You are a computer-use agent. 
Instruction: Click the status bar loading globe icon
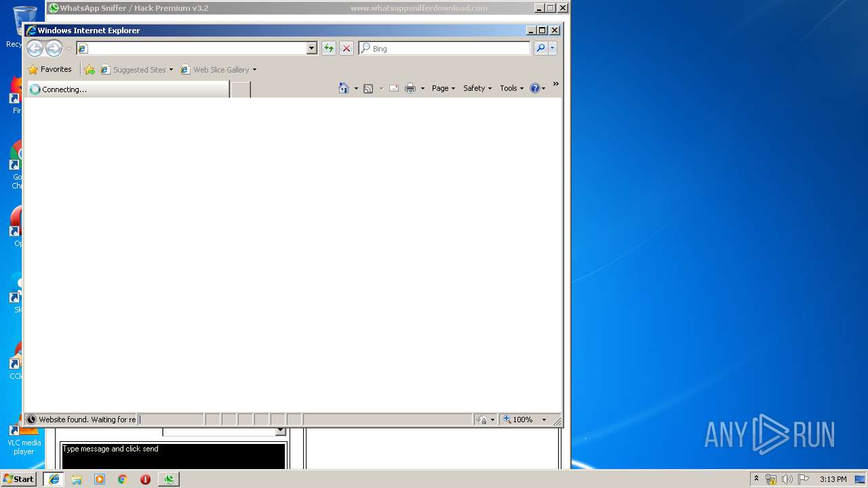31,420
